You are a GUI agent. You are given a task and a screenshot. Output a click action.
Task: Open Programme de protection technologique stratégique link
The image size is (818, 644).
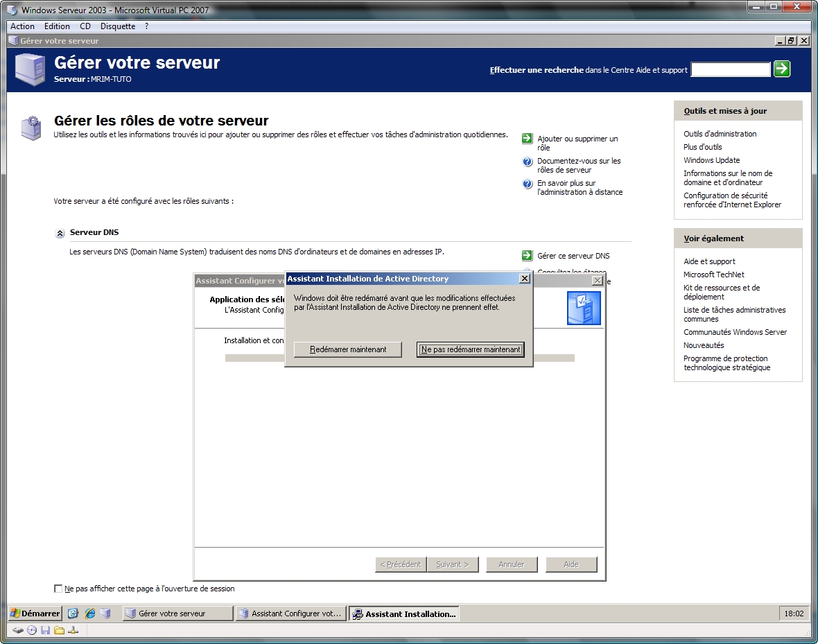point(726,363)
